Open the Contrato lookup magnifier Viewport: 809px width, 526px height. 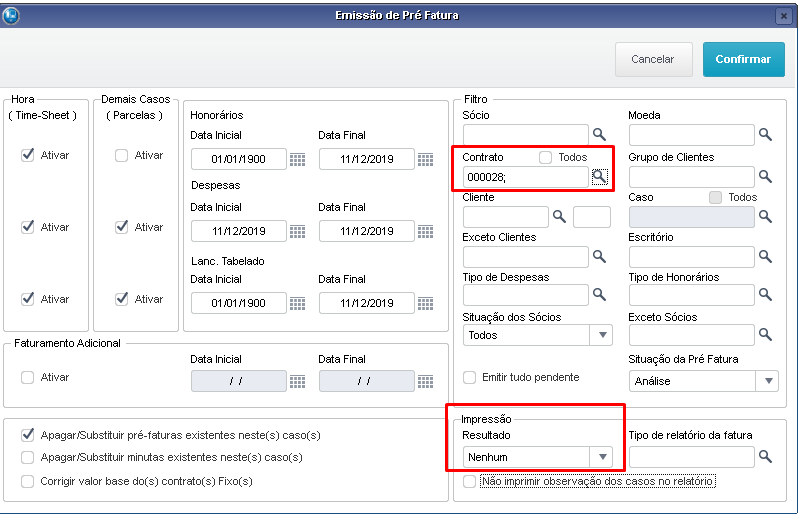(x=599, y=177)
